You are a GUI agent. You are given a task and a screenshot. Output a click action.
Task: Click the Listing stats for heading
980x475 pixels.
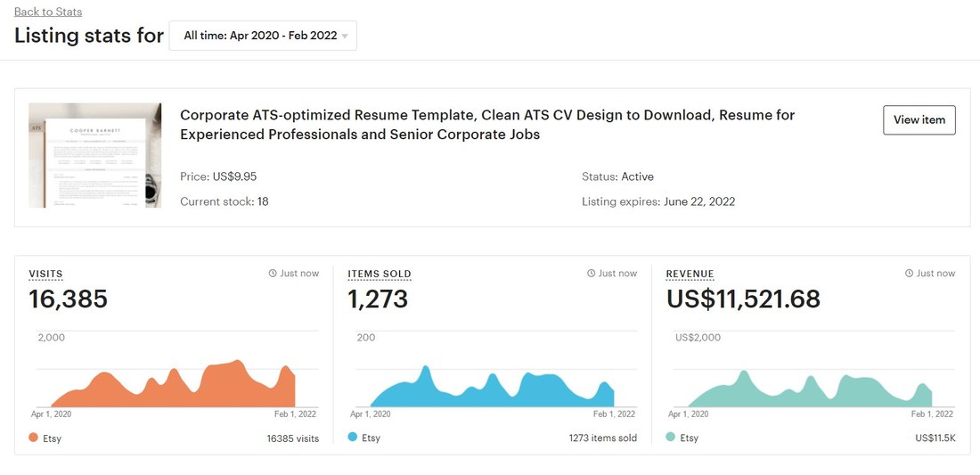click(89, 35)
